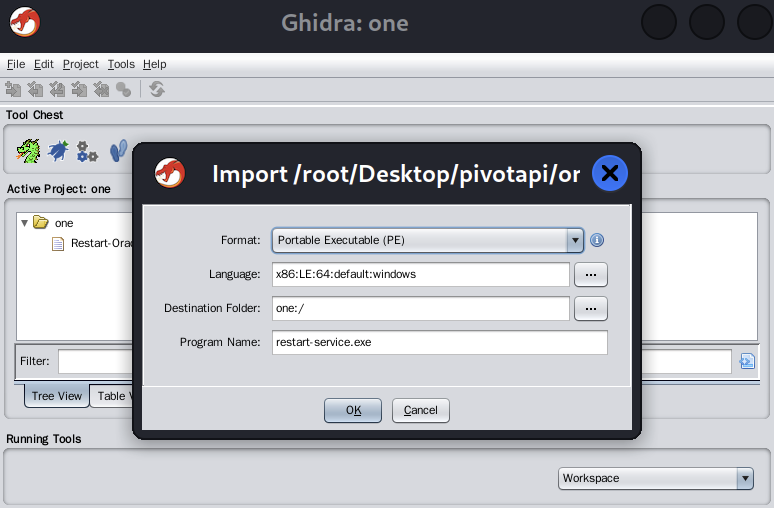Click the Format info icon

click(597, 240)
